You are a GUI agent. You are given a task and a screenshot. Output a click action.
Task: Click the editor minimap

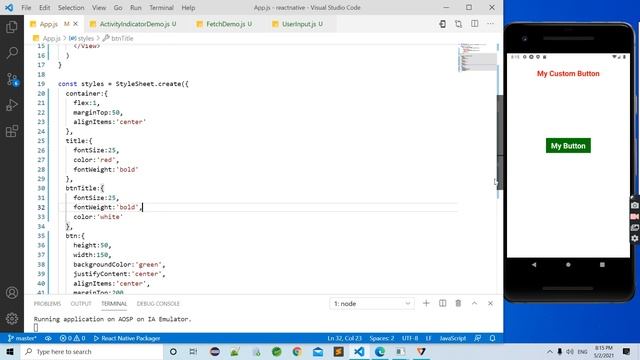click(477, 57)
